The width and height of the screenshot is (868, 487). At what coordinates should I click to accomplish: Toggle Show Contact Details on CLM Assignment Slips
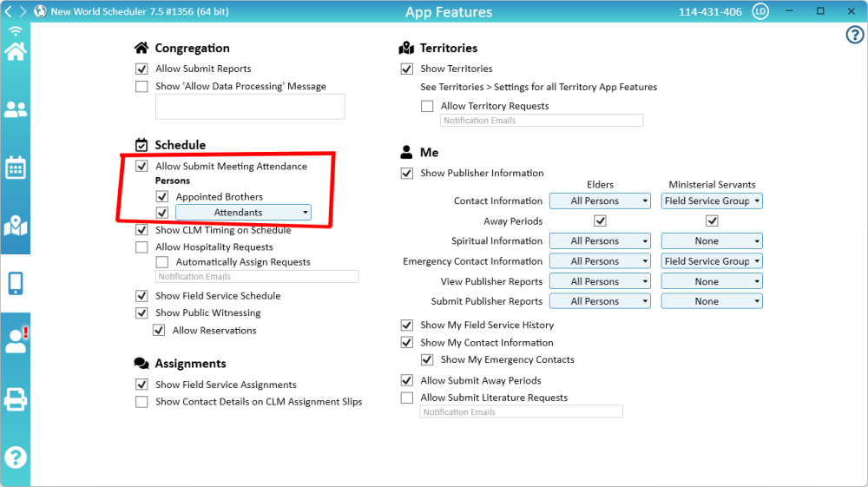[141, 402]
